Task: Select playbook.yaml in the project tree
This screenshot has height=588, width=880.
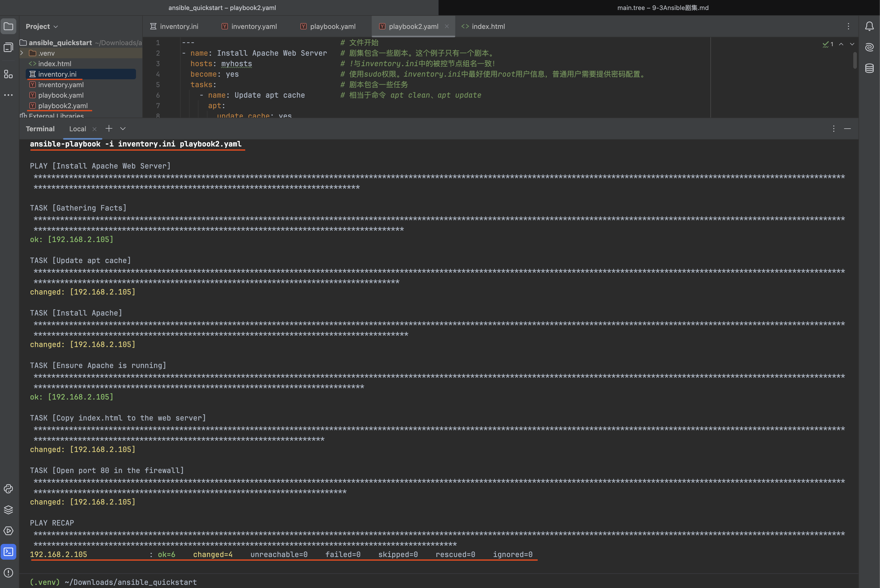Action: (x=61, y=95)
